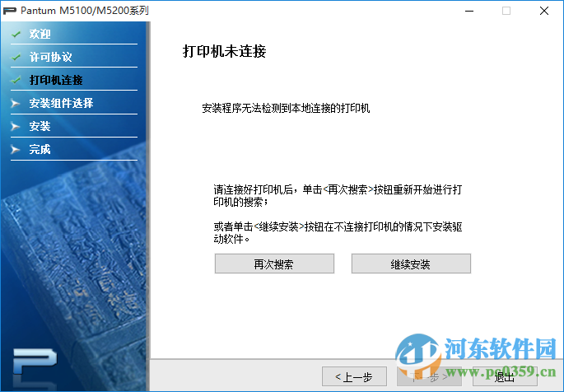Click the 或者单击<继续安装> instruction text
The height and width of the screenshot is (392, 564).
coord(338,233)
